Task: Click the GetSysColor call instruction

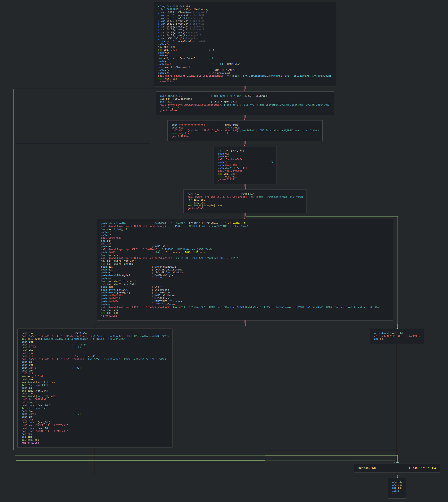Action: [53, 359]
